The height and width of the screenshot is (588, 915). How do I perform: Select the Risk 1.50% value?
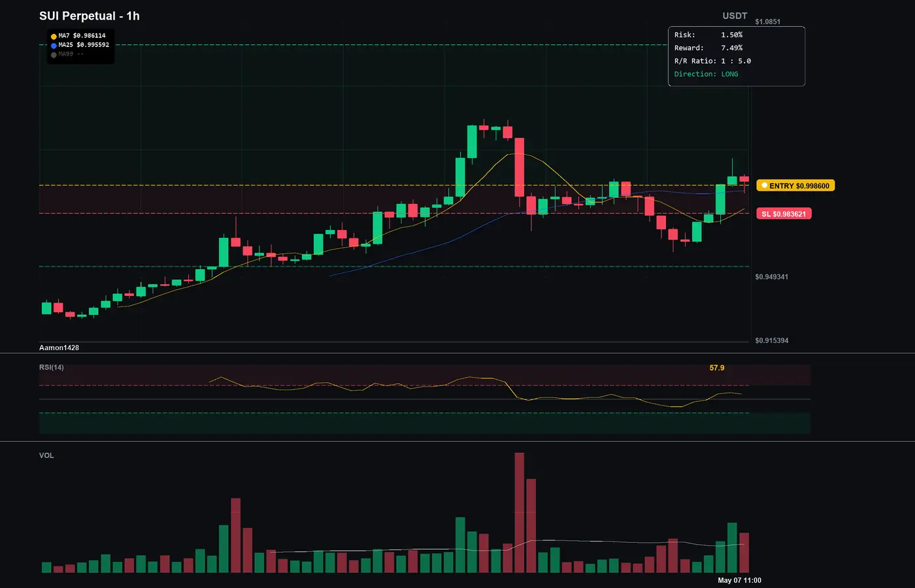click(732, 35)
